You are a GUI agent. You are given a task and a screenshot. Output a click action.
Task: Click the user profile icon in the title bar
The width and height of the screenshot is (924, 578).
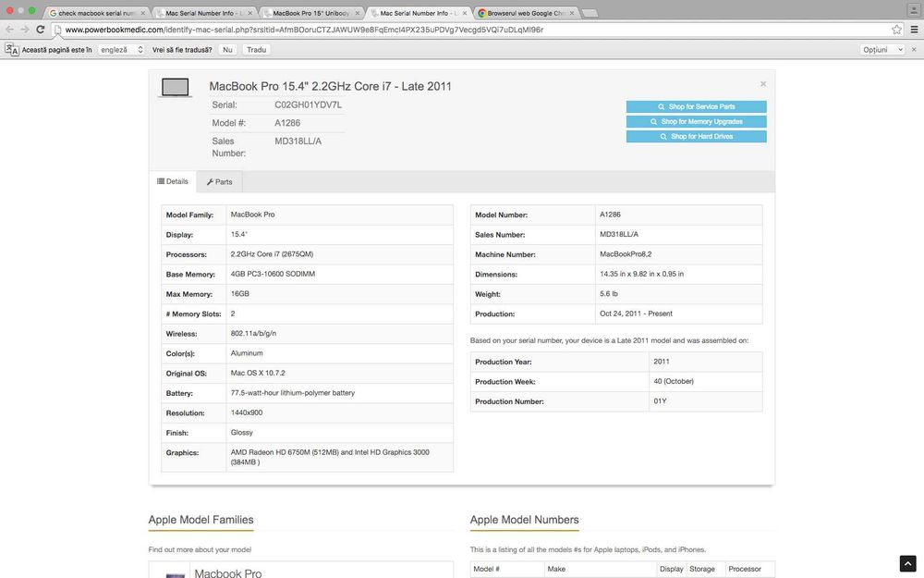click(x=914, y=10)
